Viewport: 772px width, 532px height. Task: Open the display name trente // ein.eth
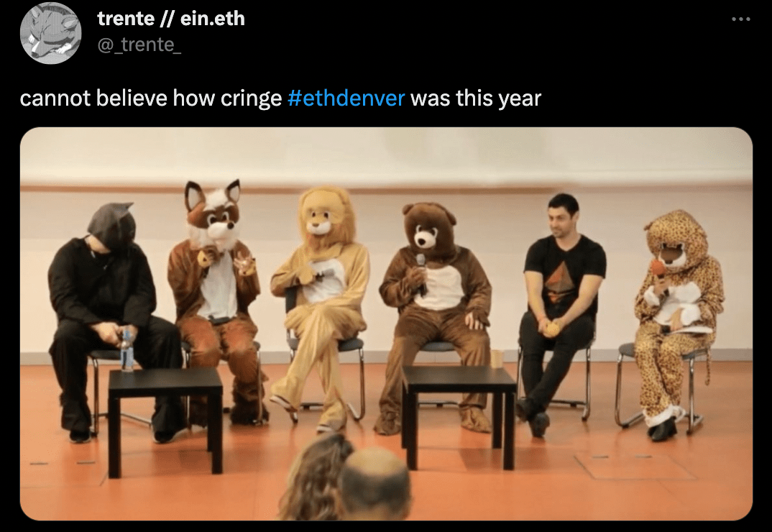(171, 19)
